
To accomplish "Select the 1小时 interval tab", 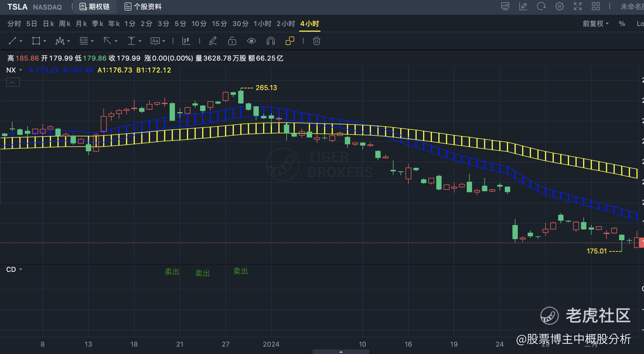I will (262, 24).
